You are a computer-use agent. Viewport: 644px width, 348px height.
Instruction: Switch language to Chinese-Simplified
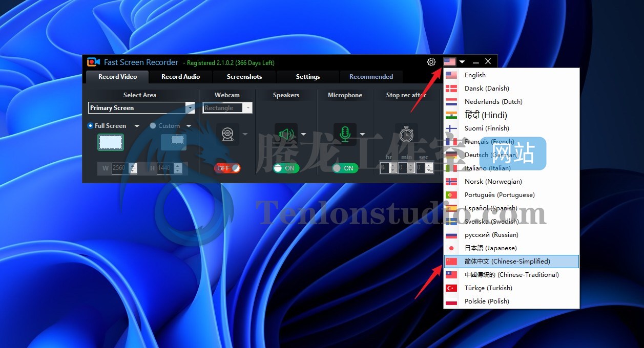(x=511, y=262)
